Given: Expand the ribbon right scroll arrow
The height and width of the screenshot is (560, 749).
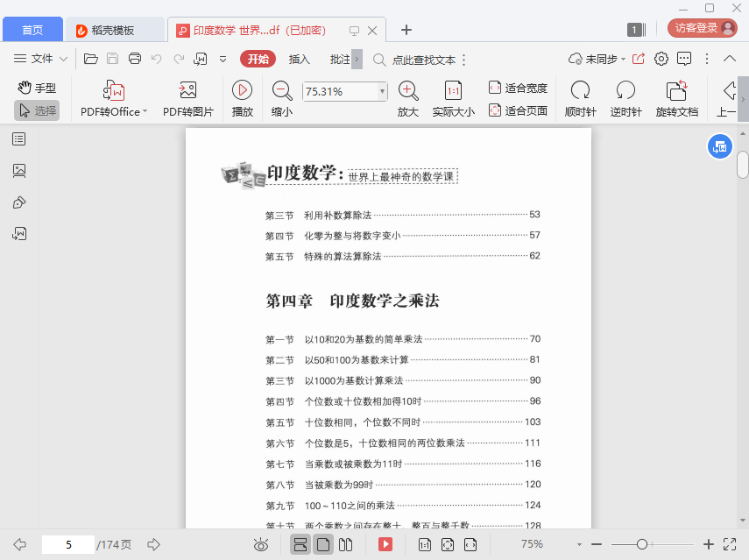Looking at the screenshot, I should tap(743, 99).
